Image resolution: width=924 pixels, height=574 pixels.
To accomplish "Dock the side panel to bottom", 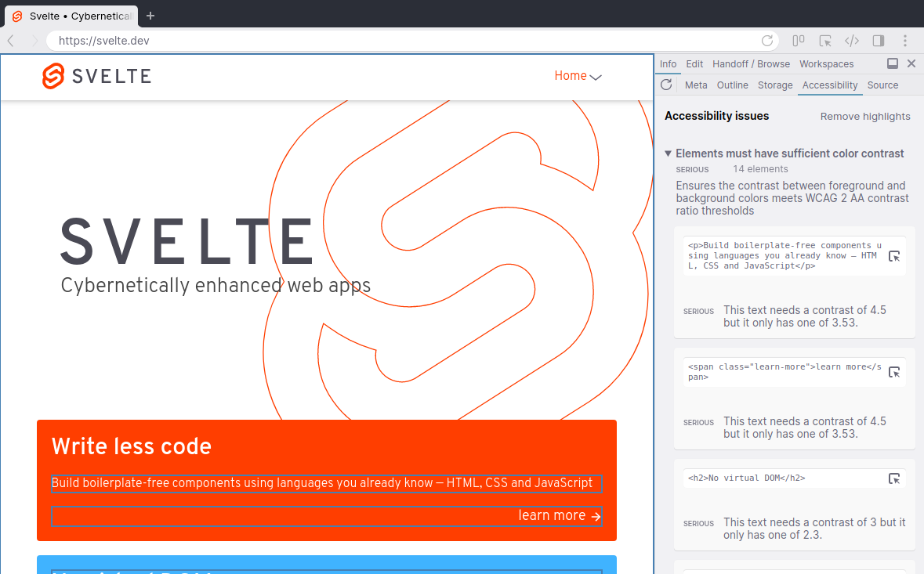I will [x=893, y=63].
